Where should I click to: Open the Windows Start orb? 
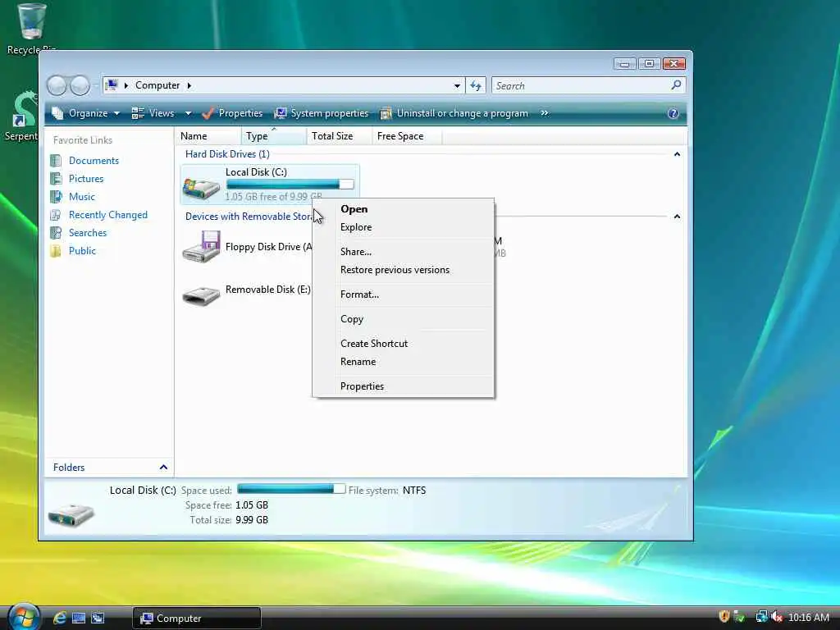pos(24,617)
